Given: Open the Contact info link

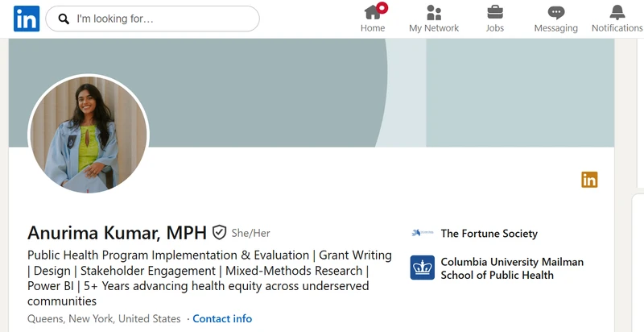Looking at the screenshot, I should [x=222, y=318].
